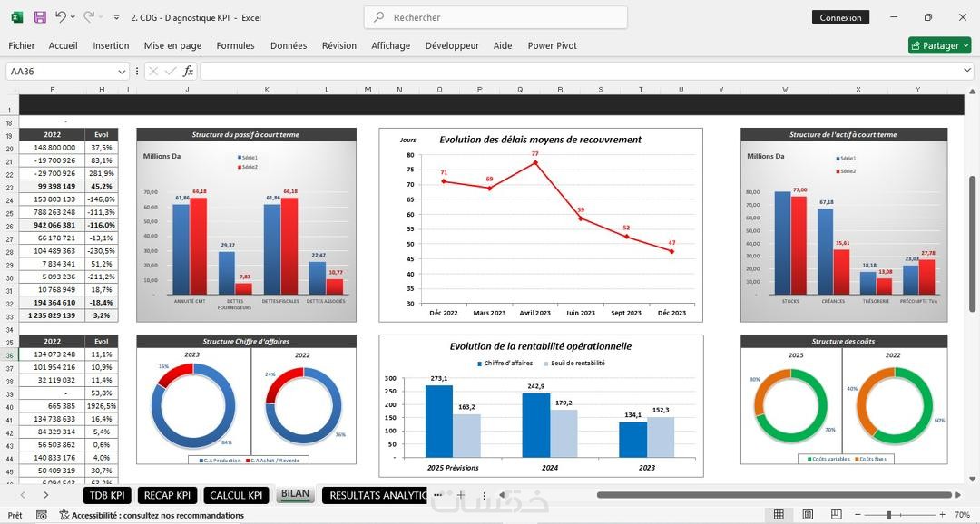980x524 pixels.
Task: Switch to the CALCUL KPI sheet tab
Action: pos(236,495)
